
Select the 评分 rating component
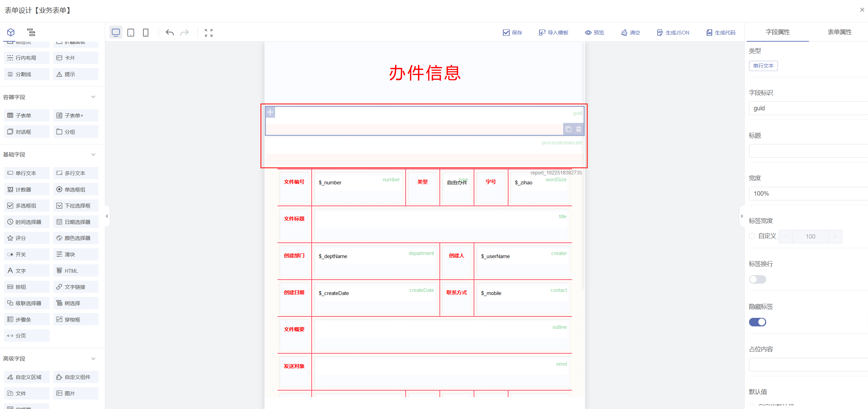(x=27, y=238)
